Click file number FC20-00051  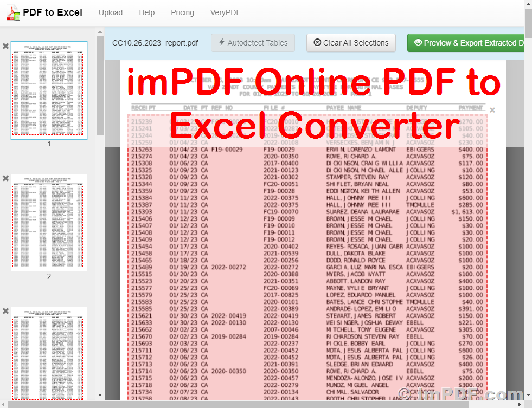pos(281,184)
